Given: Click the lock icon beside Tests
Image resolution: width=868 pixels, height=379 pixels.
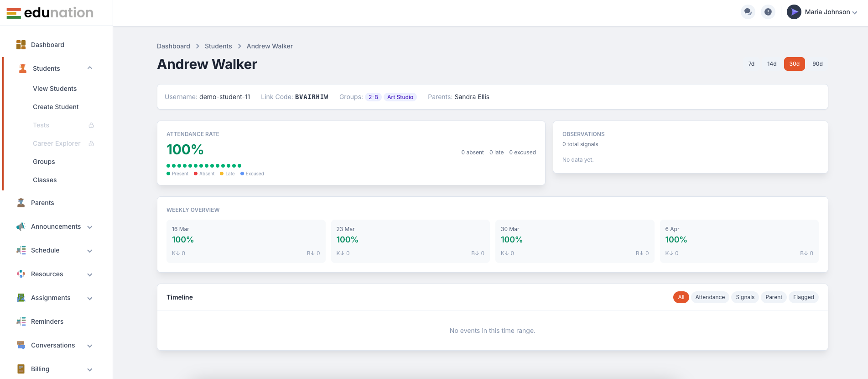Looking at the screenshot, I should tap(91, 125).
